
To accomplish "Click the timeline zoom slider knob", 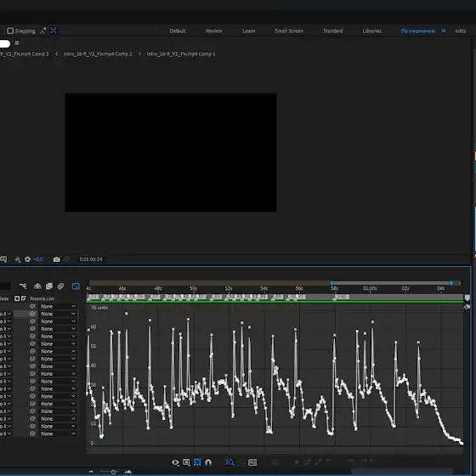I will pyautogui.click(x=113, y=472).
